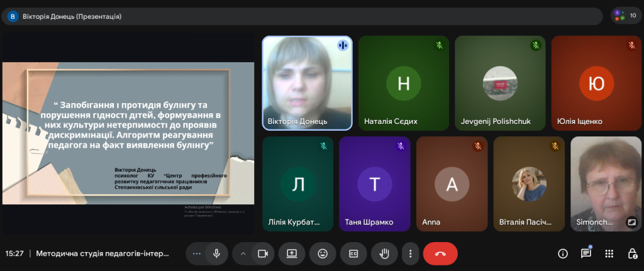Raise hand using the hand icon
The width and height of the screenshot is (644, 271).
pyautogui.click(x=384, y=253)
